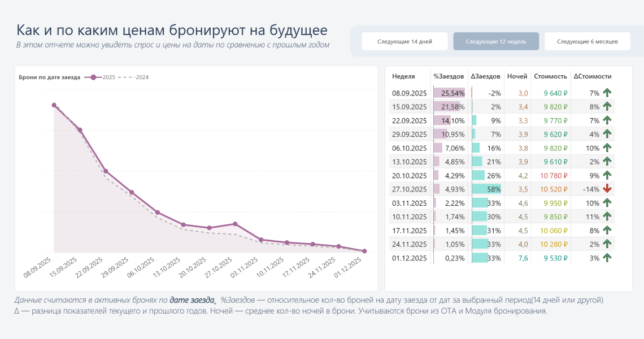Switch to the Следующие 6 месяцев tab
644x339 pixels.
[588, 41]
